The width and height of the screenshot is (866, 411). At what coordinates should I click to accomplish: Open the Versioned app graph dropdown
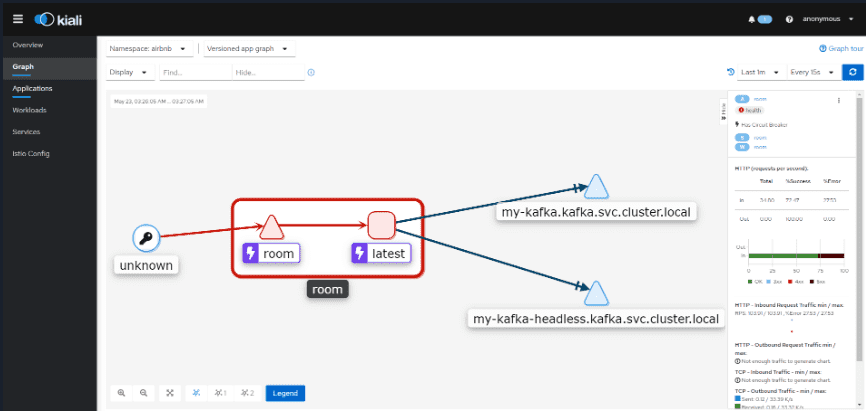(x=249, y=49)
